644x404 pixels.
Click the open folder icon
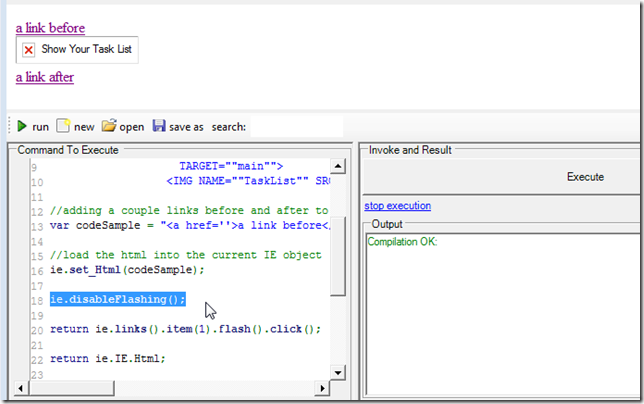tap(109, 127)
